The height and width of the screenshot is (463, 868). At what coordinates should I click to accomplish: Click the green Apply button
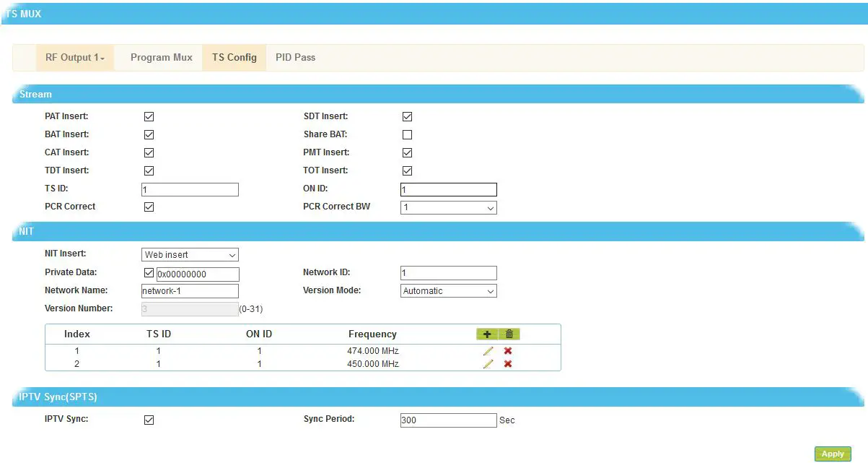point(833,454)
